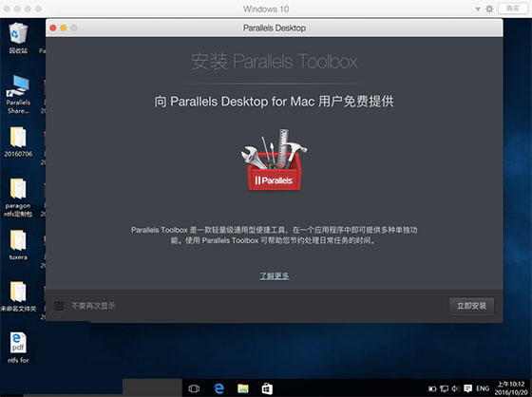Click the network icon in system tray

[x=444, y=388]
